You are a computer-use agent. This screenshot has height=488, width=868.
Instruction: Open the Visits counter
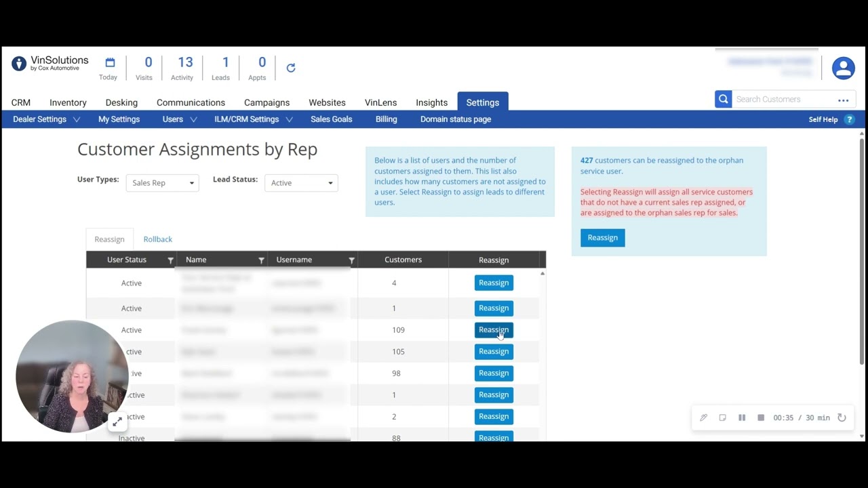click(x=144, y=68)
